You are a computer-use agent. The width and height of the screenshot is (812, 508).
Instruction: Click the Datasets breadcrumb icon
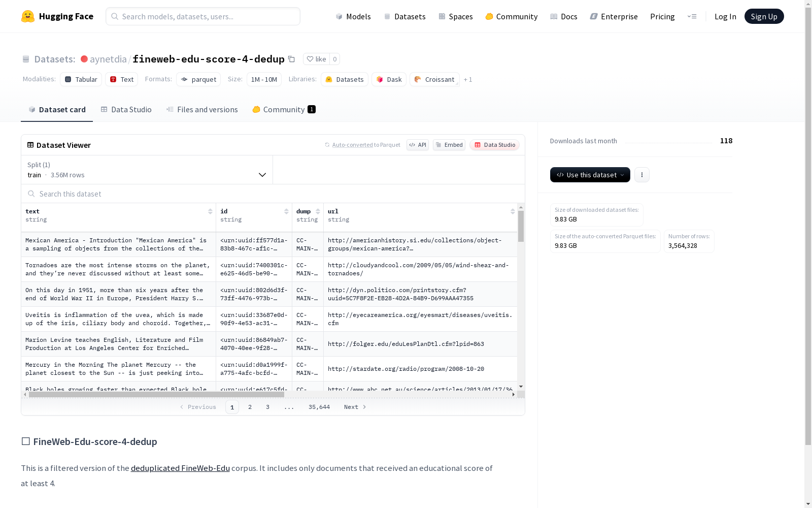pos(26,59)
